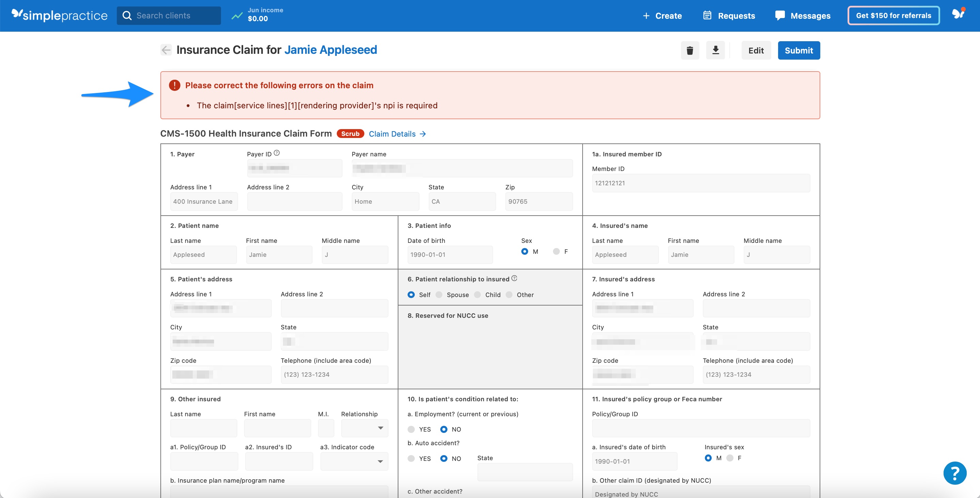980x498 pixels.
Task: Click the Edit button
Action: [x=756, y=50]
